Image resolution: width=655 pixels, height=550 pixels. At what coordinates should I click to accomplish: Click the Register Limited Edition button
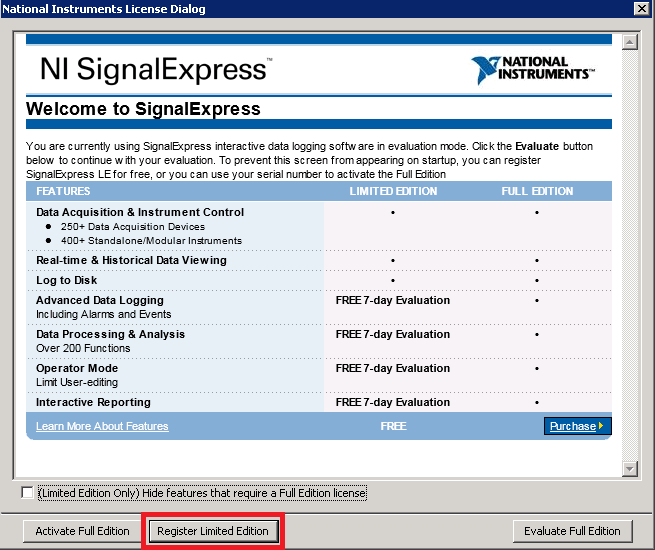coord(213,531)
